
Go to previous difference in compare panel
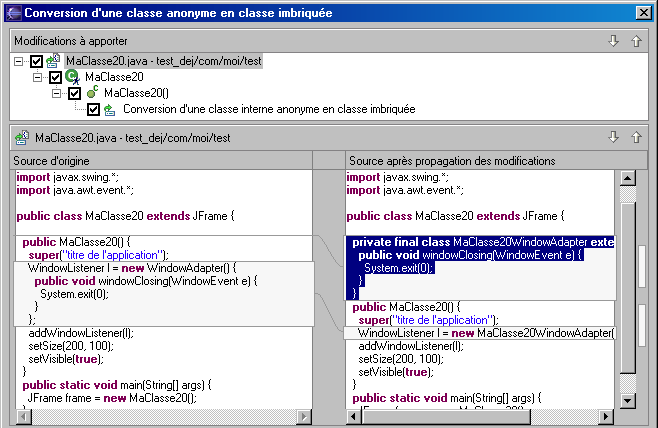[x=636, y=137]
